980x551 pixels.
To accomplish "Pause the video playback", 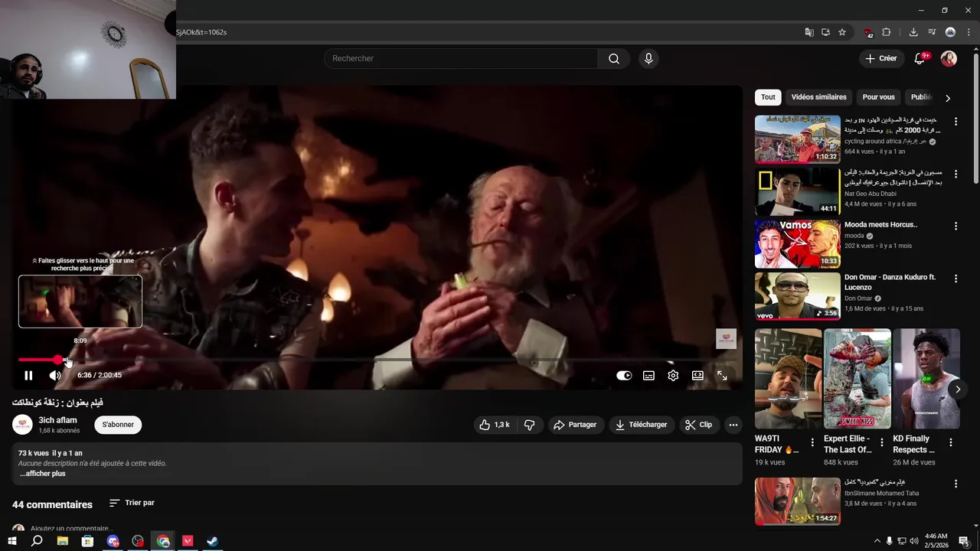I will click(28, 376).
